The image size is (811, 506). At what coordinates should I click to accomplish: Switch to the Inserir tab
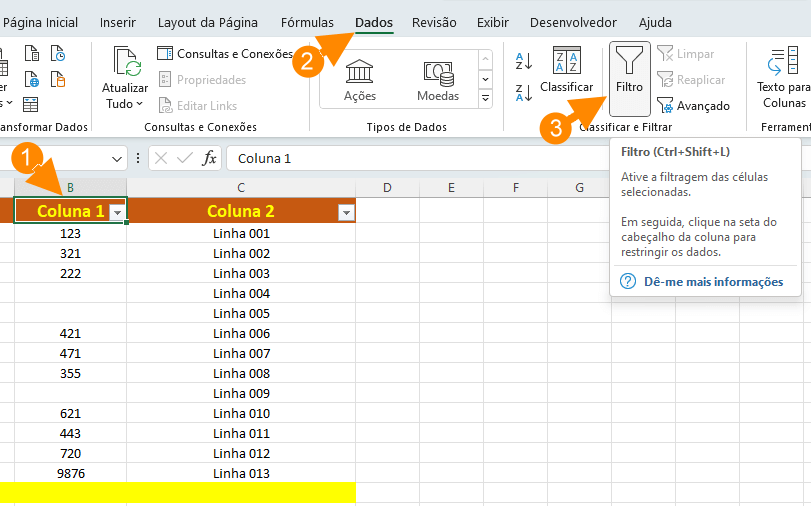[117, 23]
